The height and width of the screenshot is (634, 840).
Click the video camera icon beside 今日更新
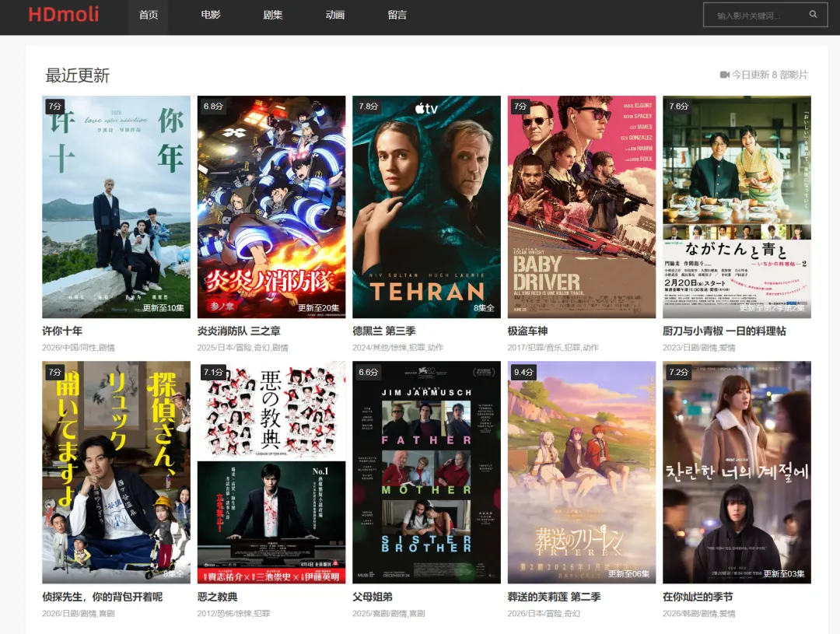(x=724, y=75)
